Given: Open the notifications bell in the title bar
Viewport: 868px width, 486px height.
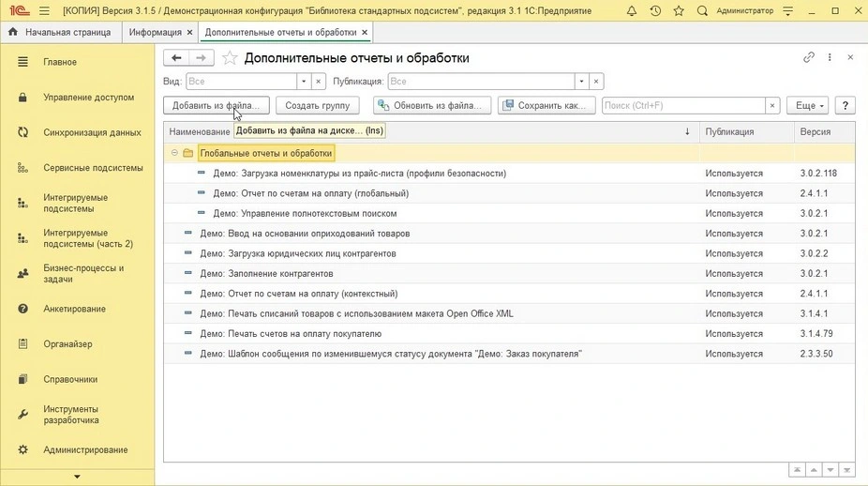Looking at the screenshot, I should [x=631, y=11].
